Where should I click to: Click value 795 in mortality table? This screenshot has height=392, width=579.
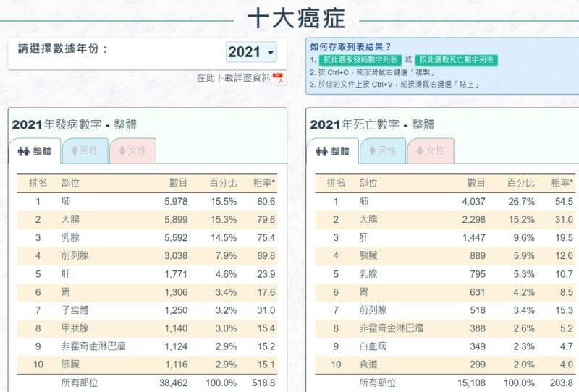coord(478,274)
